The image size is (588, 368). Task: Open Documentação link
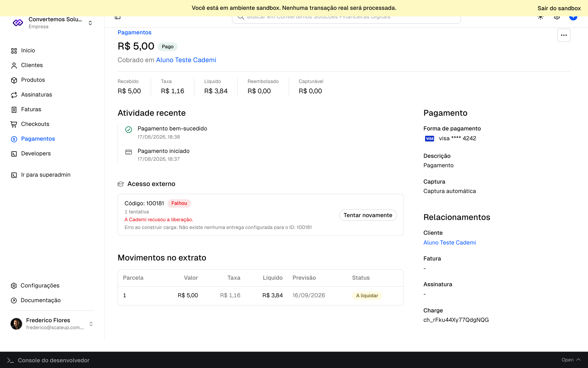tap(41, 300)
